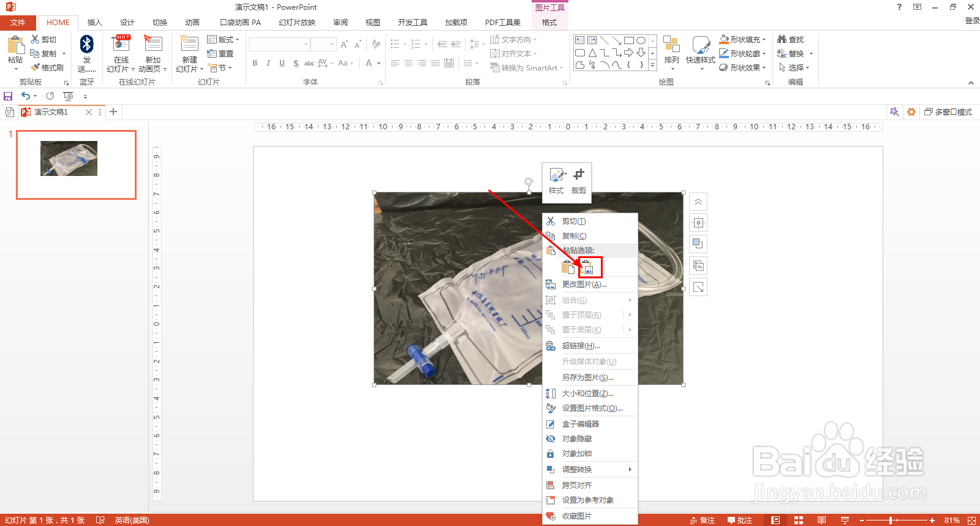Toggle bold formatting
The image size is (980, 526).
(x=255, y=63)
